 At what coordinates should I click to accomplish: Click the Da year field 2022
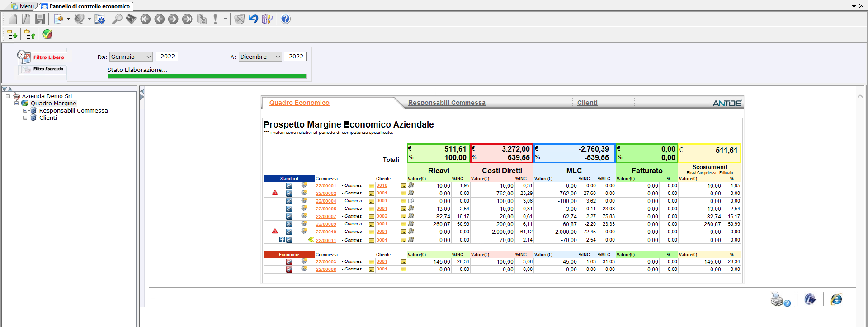[167, 56]
